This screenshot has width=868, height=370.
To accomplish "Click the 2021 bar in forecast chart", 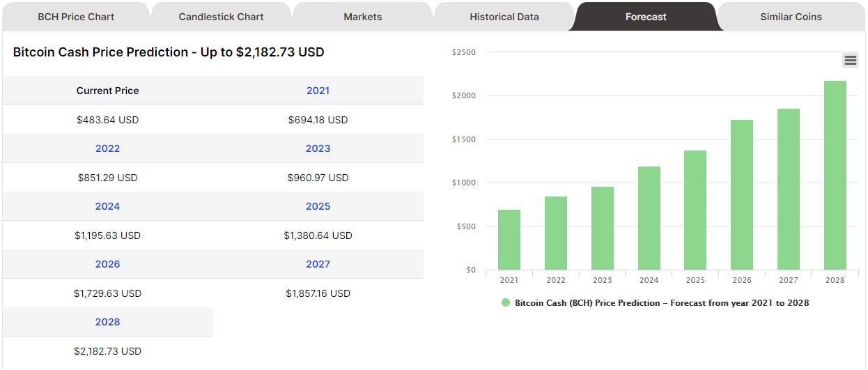I will pyautogui.click(x=509, y=240).
